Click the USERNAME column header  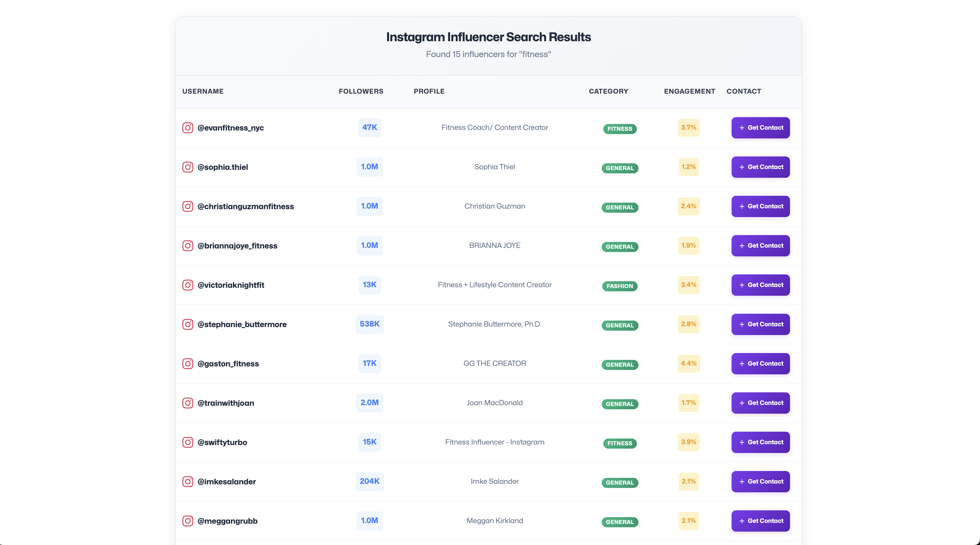pos(203,91)
